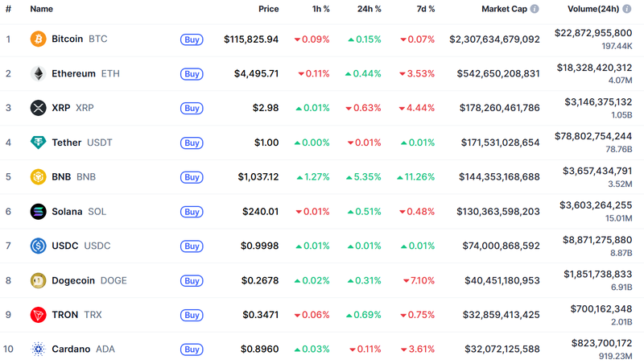Image resolution: width=644 pixels, height=364 pixels.
Task: Sort table by Price column header
Action: (268, 9)
